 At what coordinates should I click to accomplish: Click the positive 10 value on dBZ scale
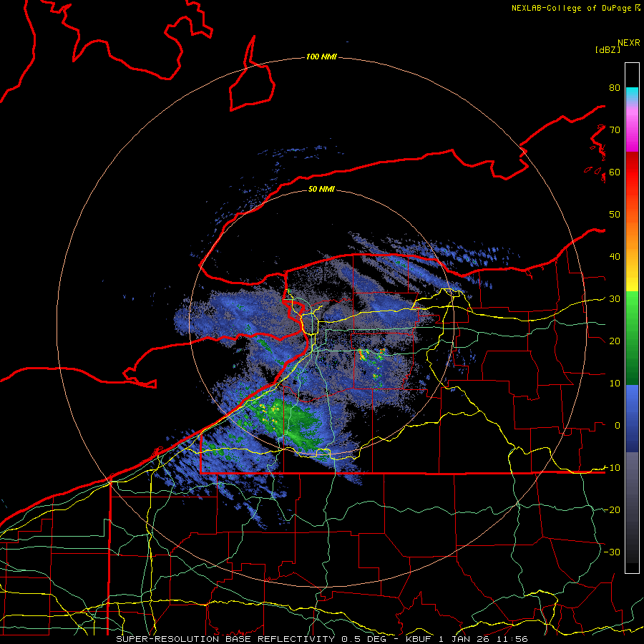coord(615,384)
